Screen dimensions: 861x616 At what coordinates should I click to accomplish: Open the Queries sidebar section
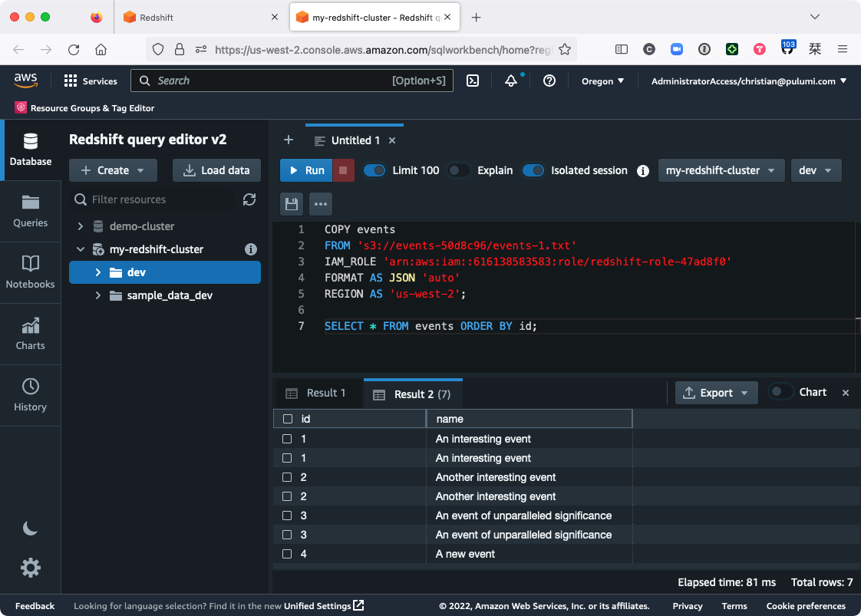(x=30, y=212)
